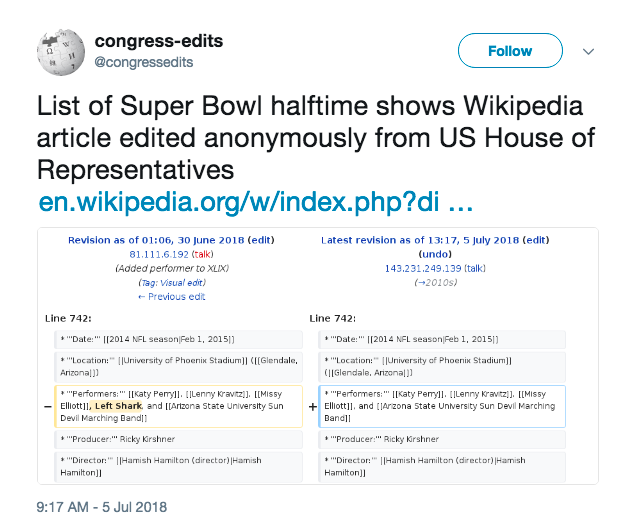630x525 pixels.
Task: Open the congress-edits display name profile
Action: tap(159, 41)
